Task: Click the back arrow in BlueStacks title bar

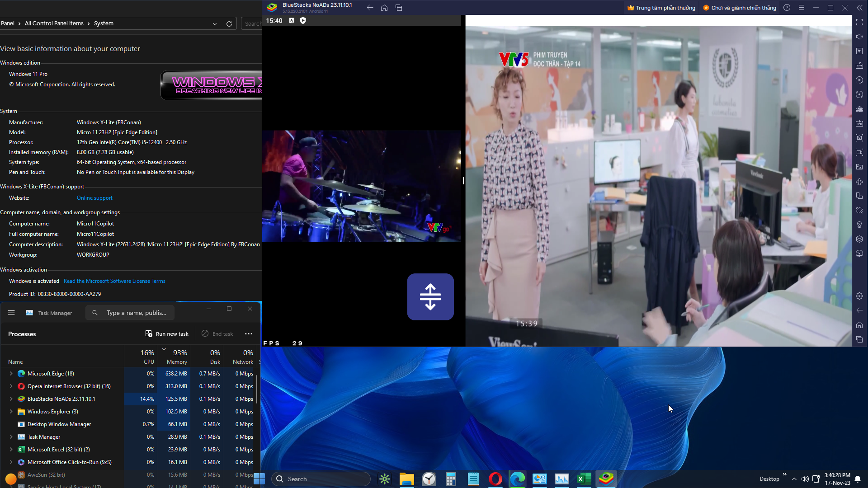Action: click(370, 8)
